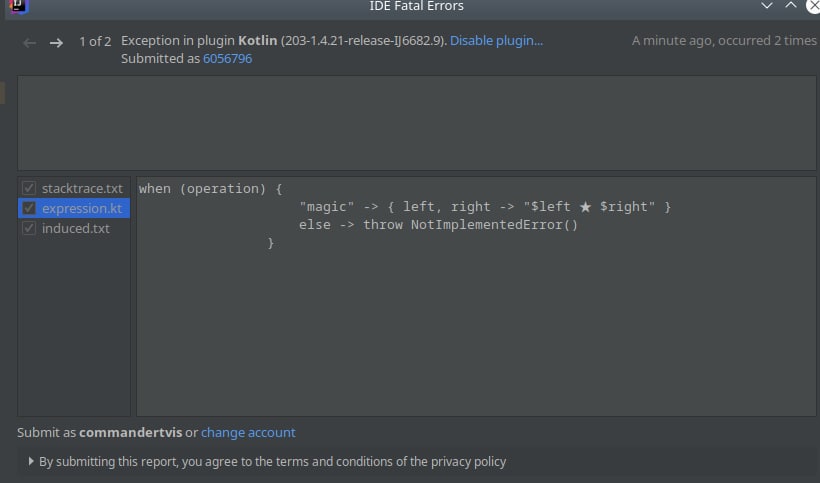Toggle the induced.txt attachment checkbox
The width and height of the screenshot is (820, 483).
pos(29,228)
